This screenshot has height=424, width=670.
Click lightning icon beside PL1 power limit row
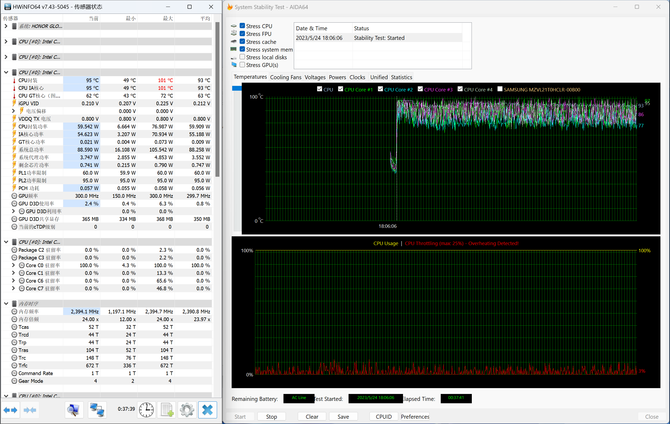[x=14, y=173]
